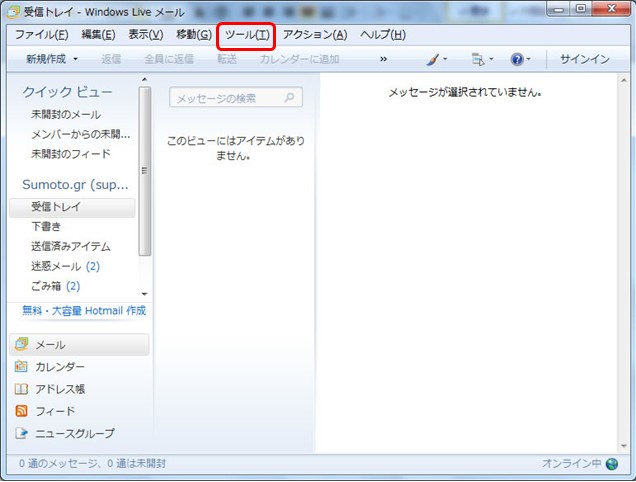The height and width of the screenshot is (482, 636).
Task: Click the Windows Live メール title bar icon
Action: tap(13, 12)
